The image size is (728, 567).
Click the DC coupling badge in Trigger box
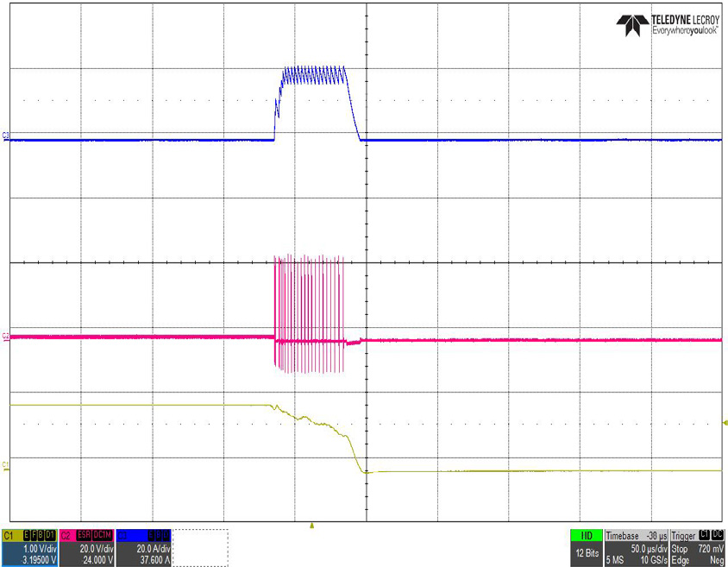(718, 535)
